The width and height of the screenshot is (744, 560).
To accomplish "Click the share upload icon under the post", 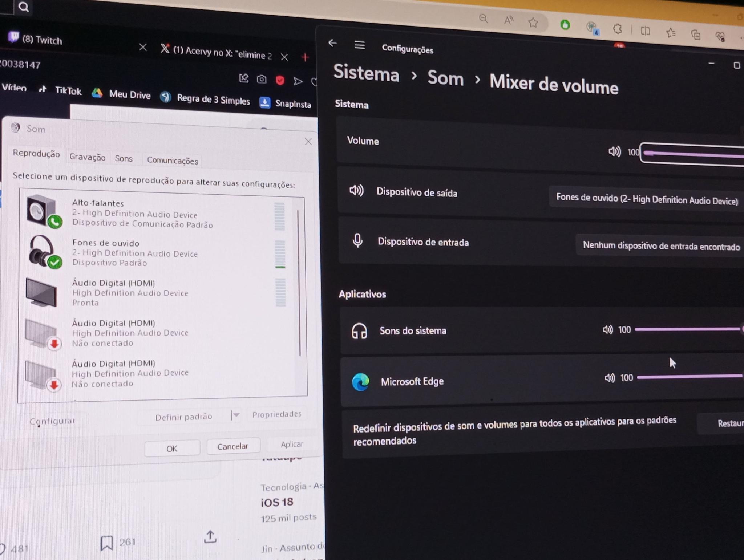I will pos(210,537).
